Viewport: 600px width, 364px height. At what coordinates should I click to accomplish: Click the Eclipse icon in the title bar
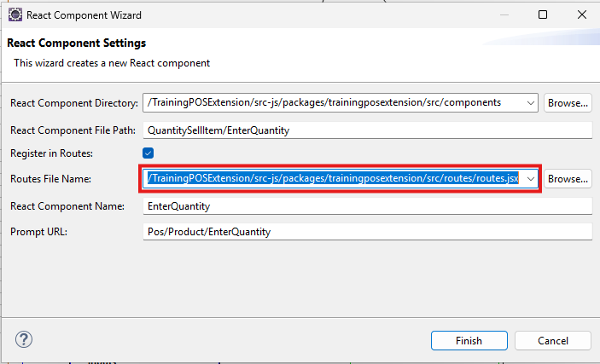point(15,14)
